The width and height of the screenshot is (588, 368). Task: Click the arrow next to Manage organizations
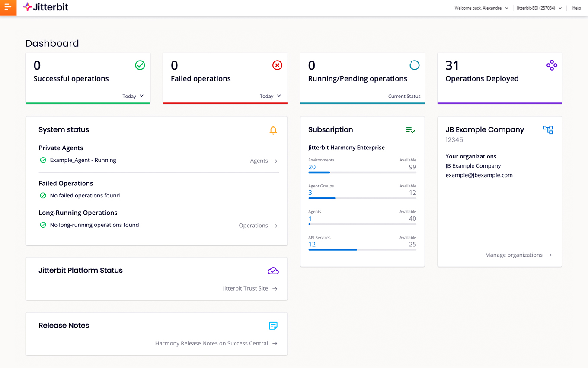pos(549,255)
